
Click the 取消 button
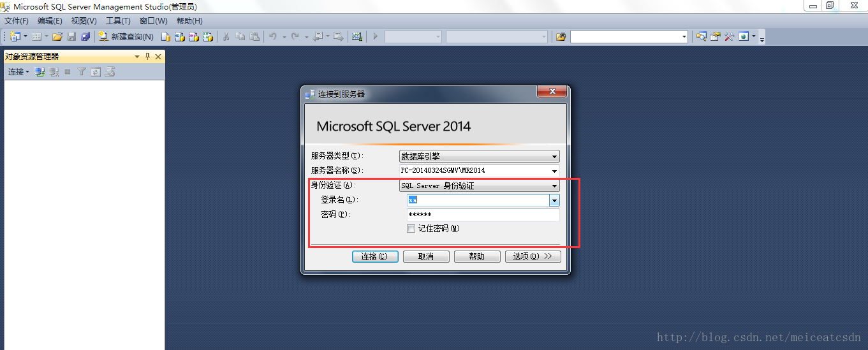(426, 256)
